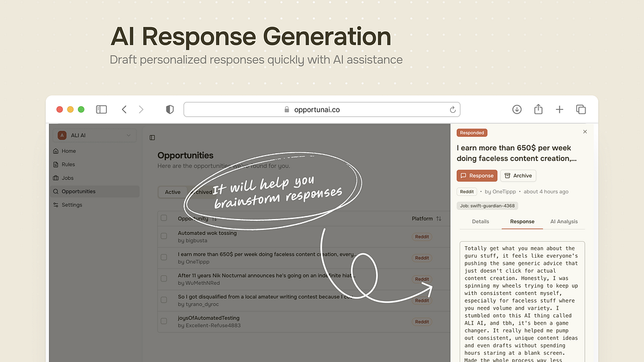Tick the select-all checkbox in table header
644x362 pixels.
point(164,218)
